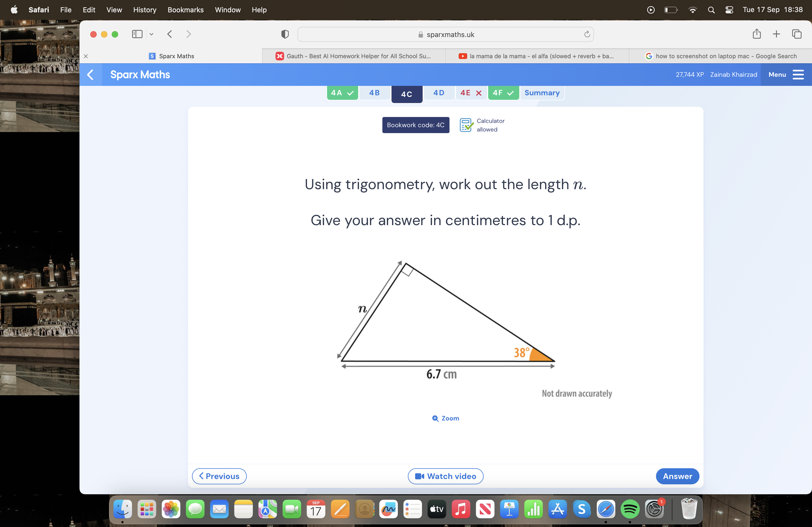Screen dimensions: 812x527
Task: Click Watch video button
Action: 445,476
